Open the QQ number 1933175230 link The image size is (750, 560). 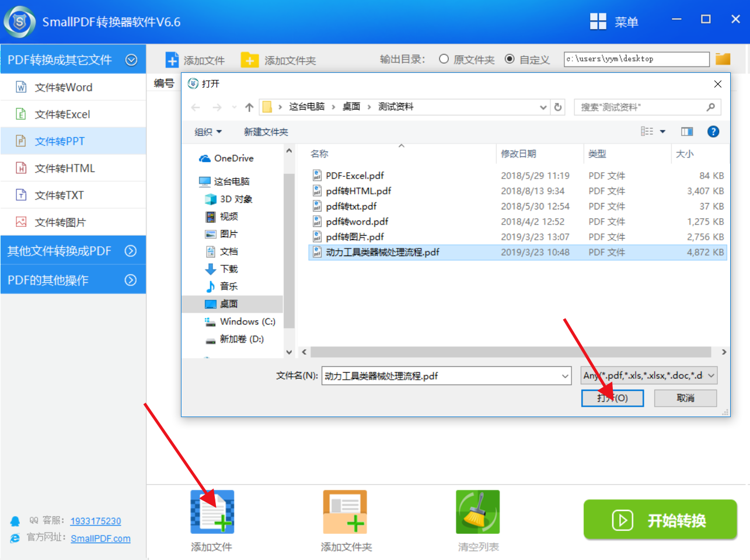tap(96, 521)
